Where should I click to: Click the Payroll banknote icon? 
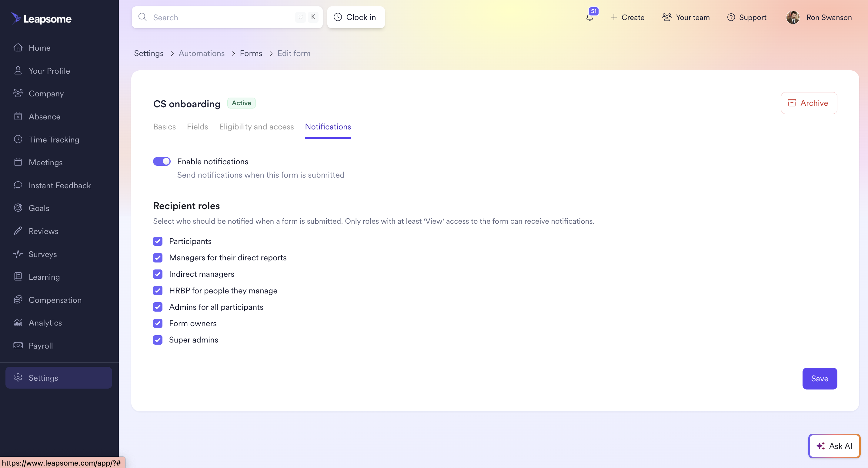[18, 345]
